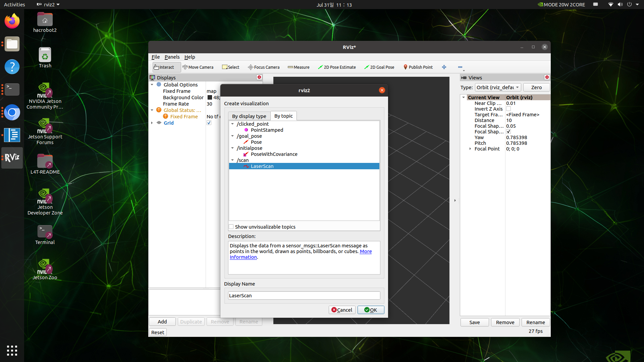Toggle the Grid display checkbox
Viewport: 644px width, 362px height.
pos(209,123)
